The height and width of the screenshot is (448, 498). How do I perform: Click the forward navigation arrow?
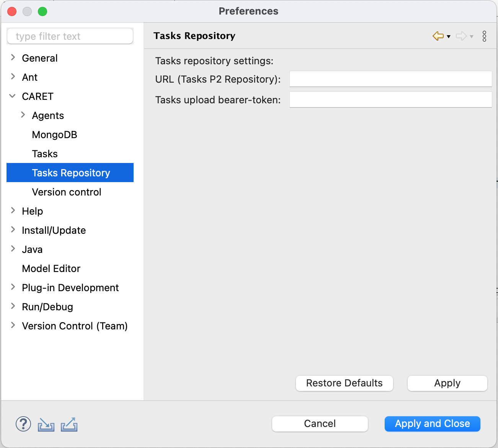[461, 36]
